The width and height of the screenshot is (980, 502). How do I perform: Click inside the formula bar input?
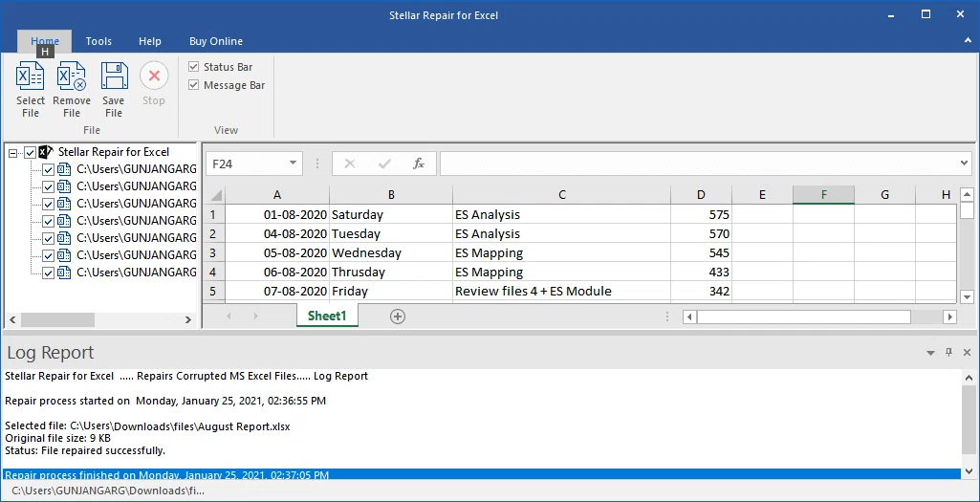[699, 164]
